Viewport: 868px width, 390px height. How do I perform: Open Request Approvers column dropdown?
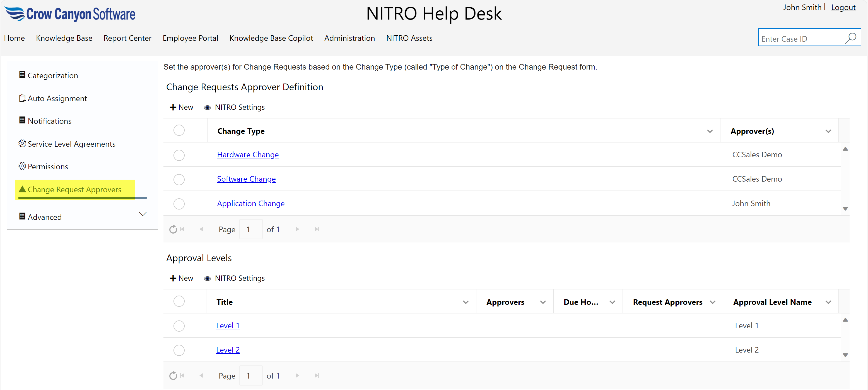pos(712,302)
